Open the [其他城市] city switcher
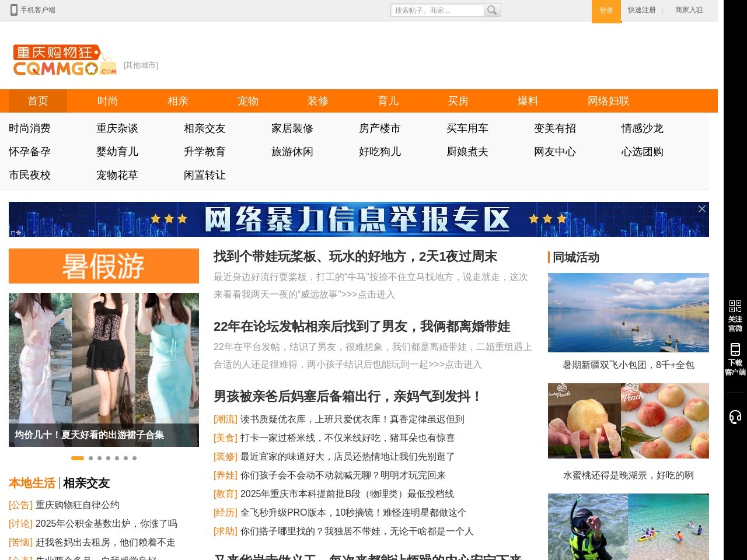This screenshot has width=747, height=560. (140, 65)
